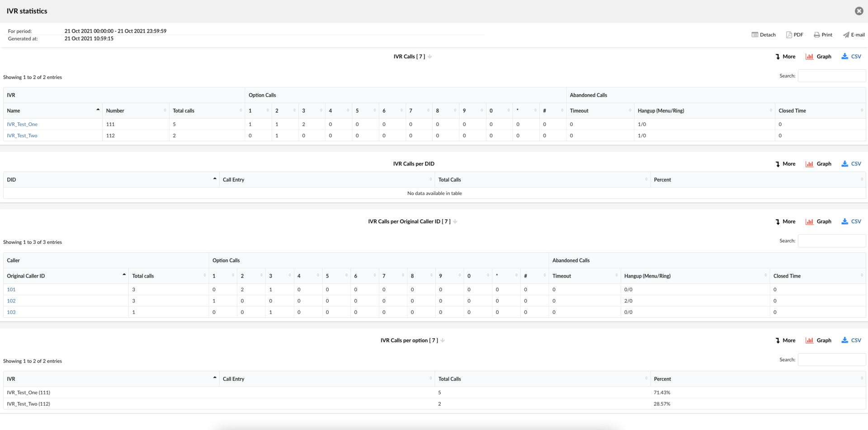Click number 111 in IVR Calls table
The height and width of the screenshot is (430, 868).
[x=110, y=124]
